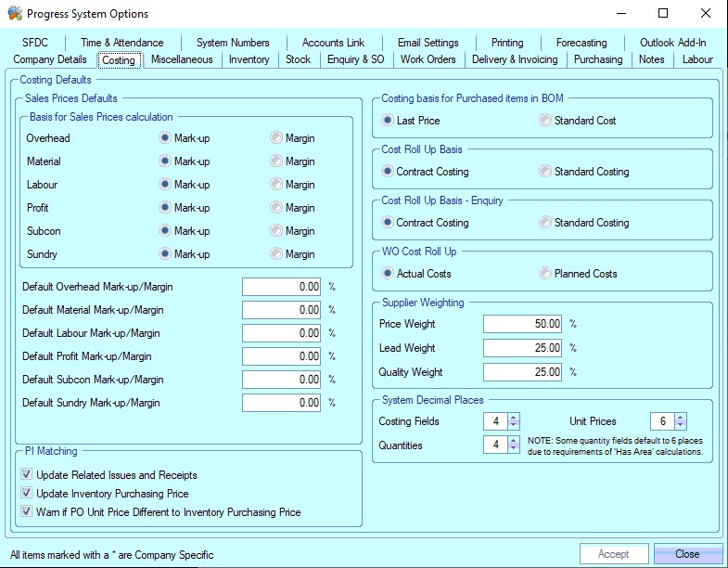Image resolution: width=728 pixels, height=568 pixels.
Task: Switch to the Inventory tab
Action: (x=249, y=59)
